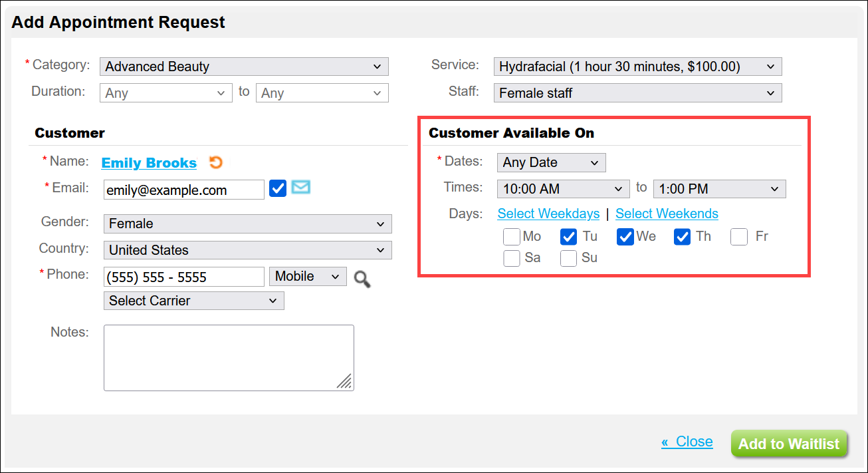Open the first Duration Any dropdown
868x473 pixels.
(166, 93)
